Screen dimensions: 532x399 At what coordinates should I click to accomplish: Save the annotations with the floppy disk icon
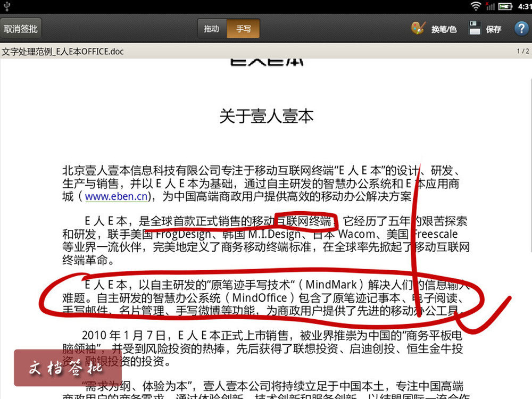click(475, 28)
